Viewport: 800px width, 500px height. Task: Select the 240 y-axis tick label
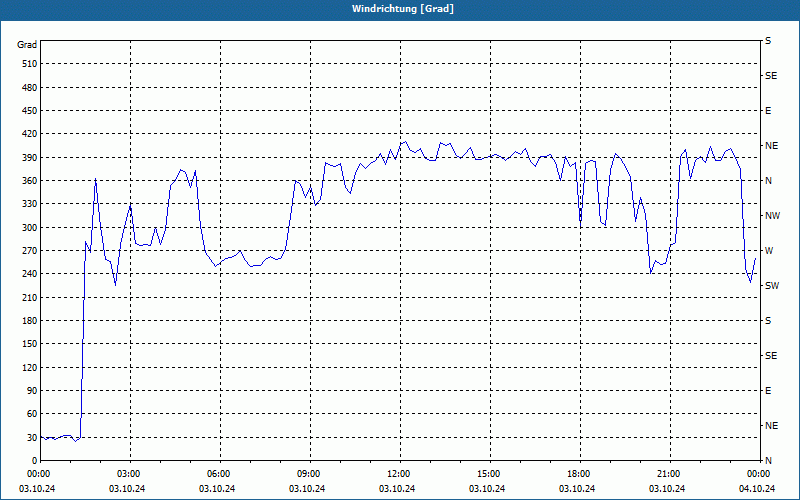(x=30, y=274)
